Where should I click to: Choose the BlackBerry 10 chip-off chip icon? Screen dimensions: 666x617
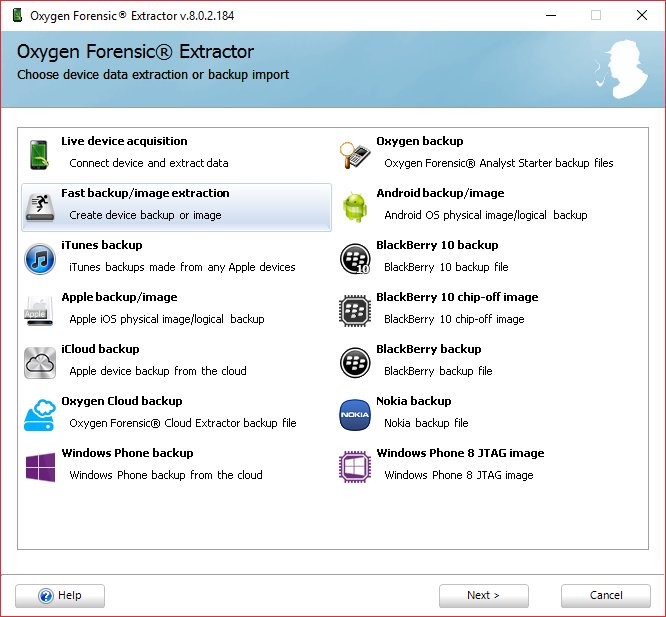[355, 311]
